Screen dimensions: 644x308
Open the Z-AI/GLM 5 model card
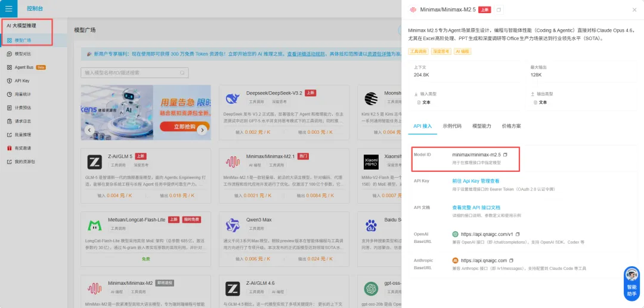146,175
